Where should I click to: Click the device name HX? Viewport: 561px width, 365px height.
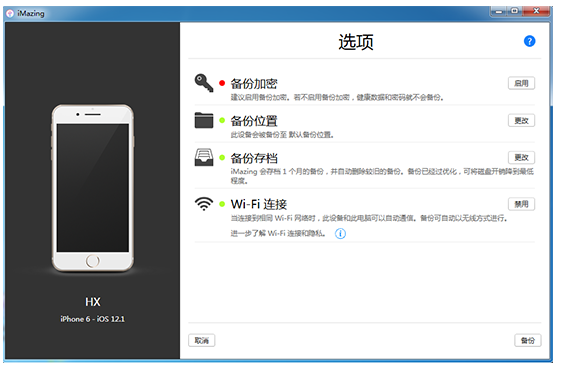93,302
